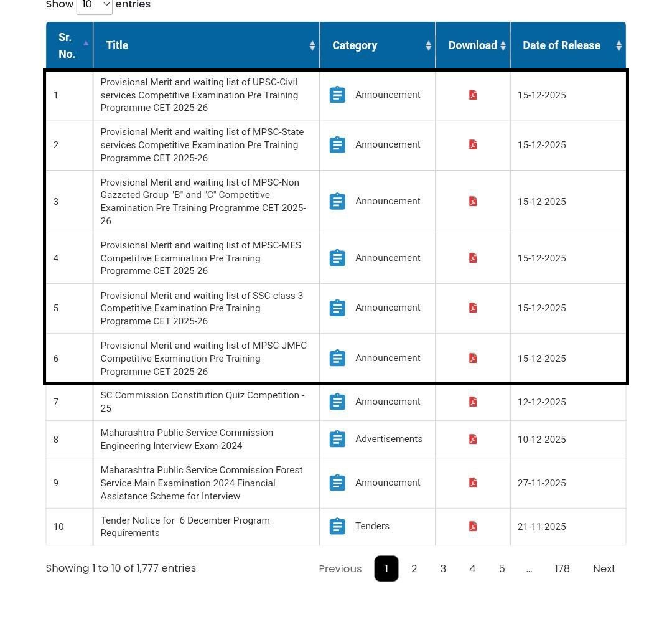Screen dimensions: 672x617
Task: Click clipboard icon in SC Commission Quiz row
Action: click(x=337, y=402)
